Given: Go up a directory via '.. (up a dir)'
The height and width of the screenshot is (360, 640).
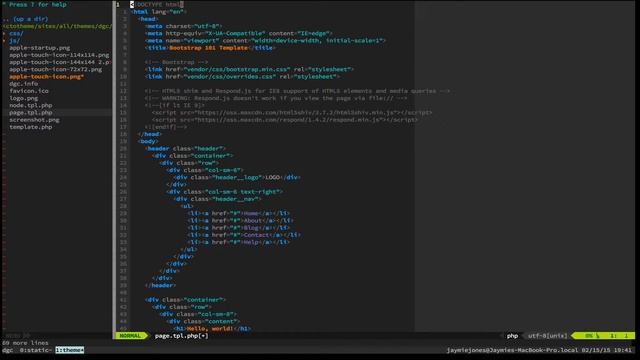Looking at the screenshot, I should [x=25, y=19].
